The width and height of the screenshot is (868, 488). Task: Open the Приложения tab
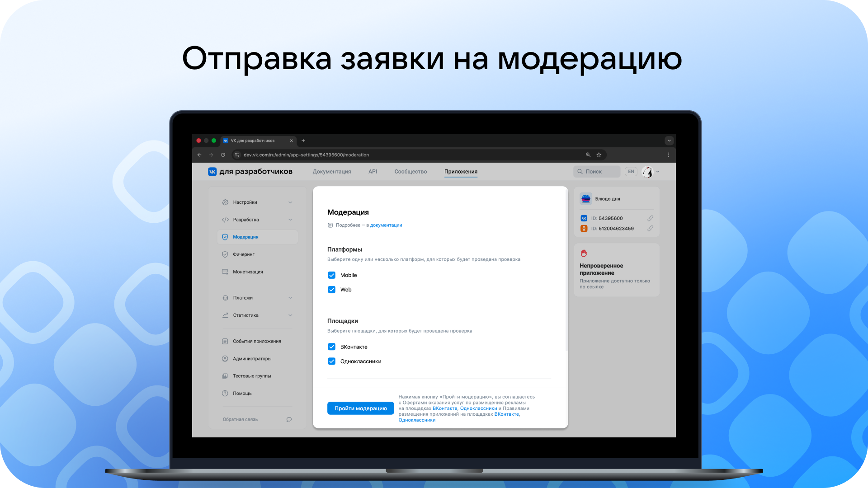(461, 172)
